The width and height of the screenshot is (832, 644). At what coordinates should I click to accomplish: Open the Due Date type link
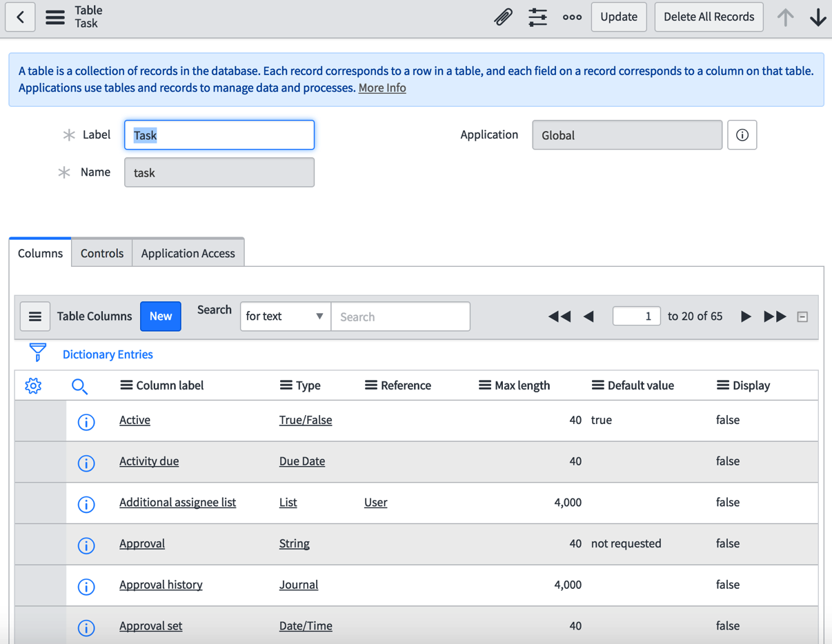pyautogui.click(x=302, y=461)
